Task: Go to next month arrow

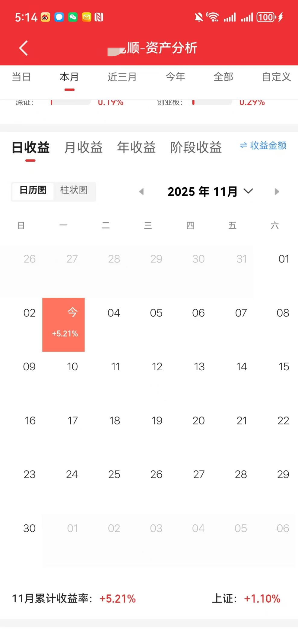Action: pos(277,192)
